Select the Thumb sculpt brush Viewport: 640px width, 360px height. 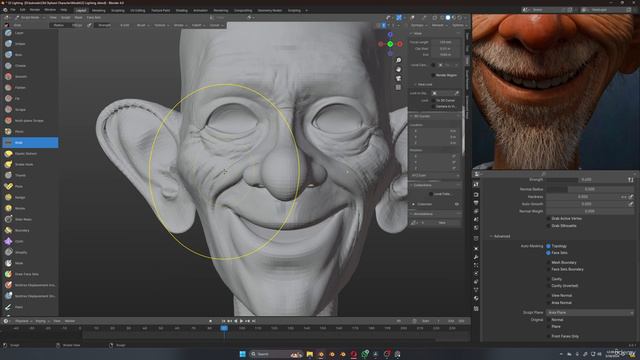click(30, 176)
